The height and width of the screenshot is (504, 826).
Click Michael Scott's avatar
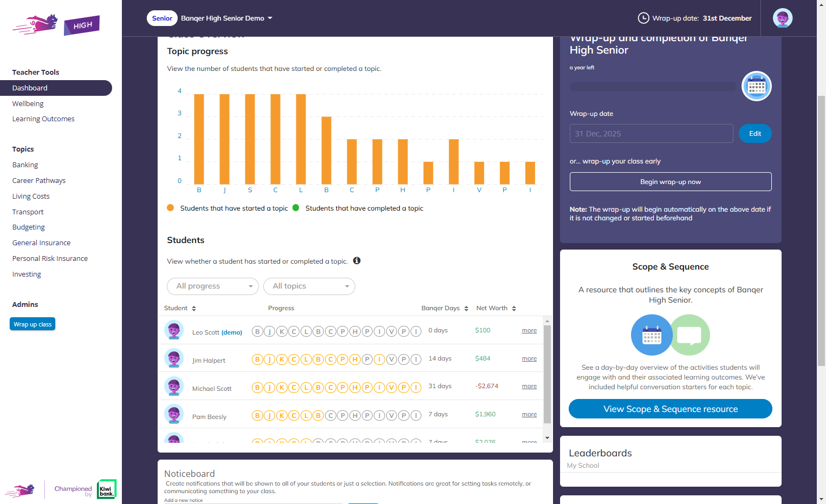click(x=173, y=387)
